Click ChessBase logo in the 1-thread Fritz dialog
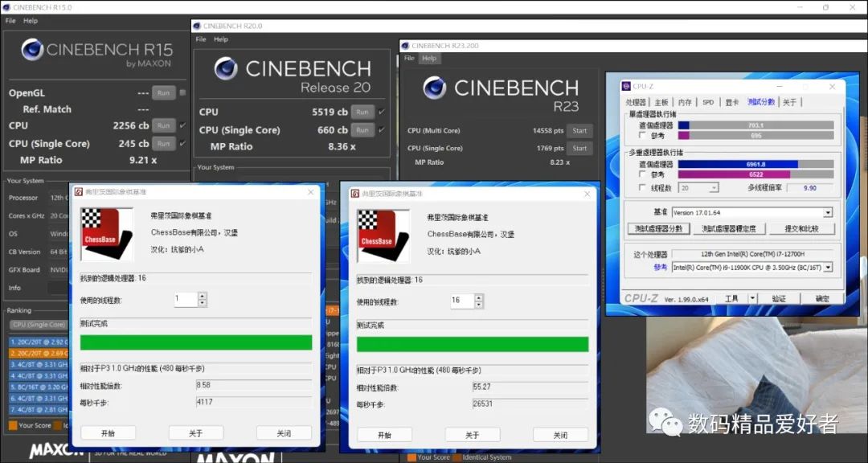The height and width of the screenshot is (463, 868). point(107,234)
